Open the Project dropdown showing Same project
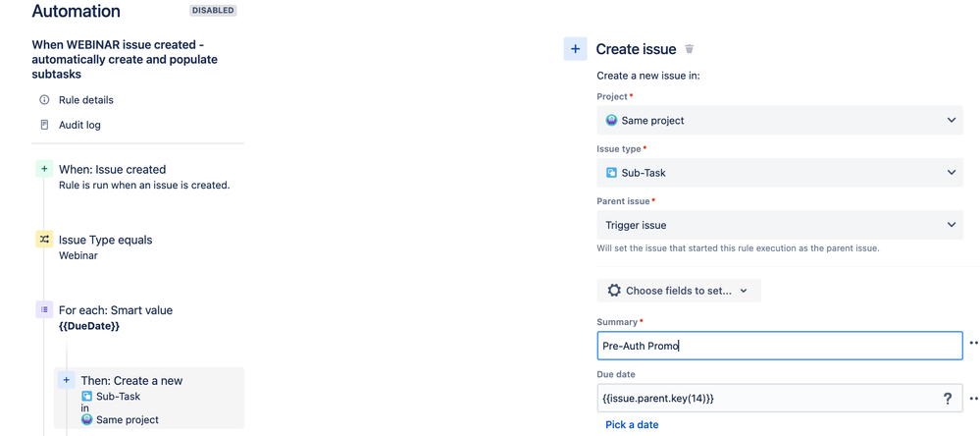The height and width of the screenshot is (436, 980). click(x=779, y=120)
